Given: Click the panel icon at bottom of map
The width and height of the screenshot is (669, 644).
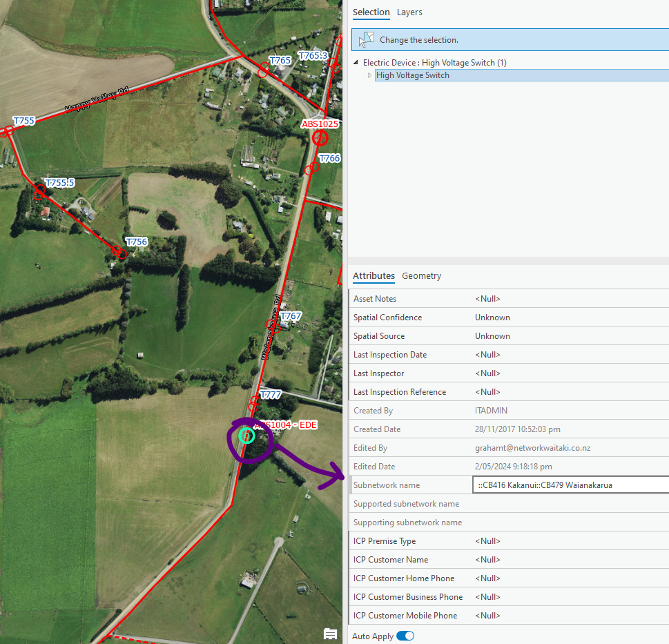Looking at the screenshot, I should coord(330,633).
